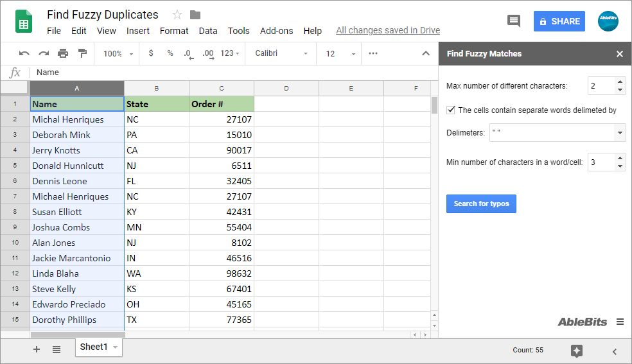632x364 pixels.
Task: Click the horizontal scroll right arrow
Action: click(425, 334)
